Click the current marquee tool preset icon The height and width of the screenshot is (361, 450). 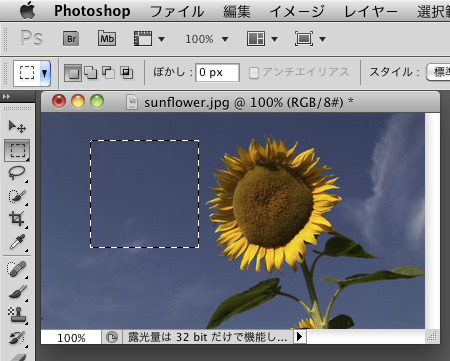pyautogui.click(x=27, y=73)
